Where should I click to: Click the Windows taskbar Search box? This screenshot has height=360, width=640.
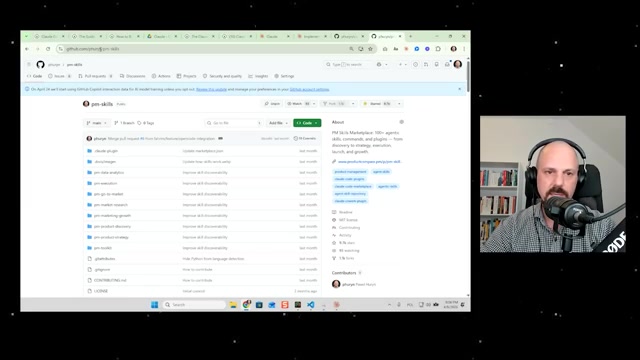pyautogui.click(x=194, y=305)
